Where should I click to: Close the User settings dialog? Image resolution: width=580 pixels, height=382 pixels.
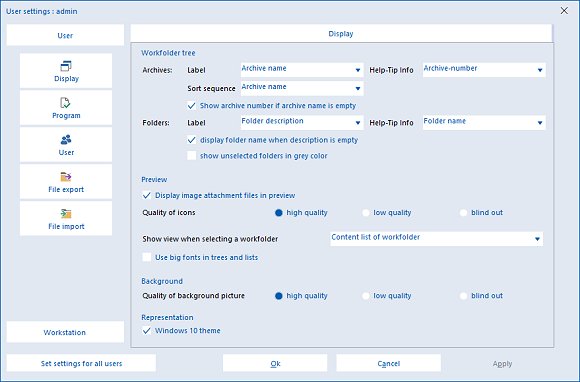click(564, 11)
